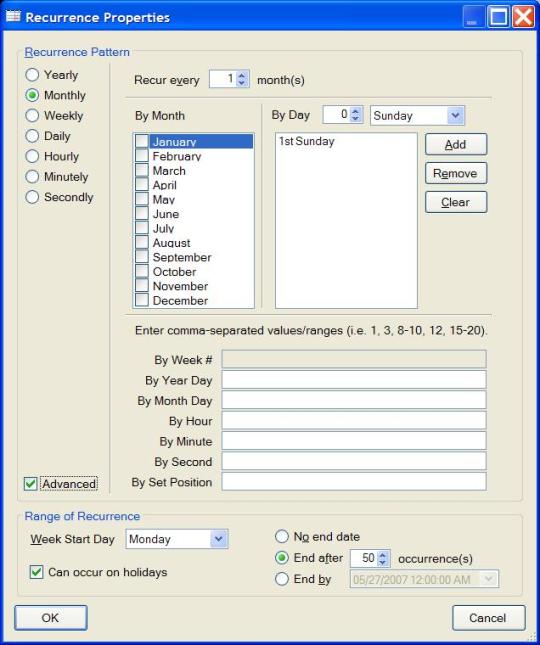Check the February month box
The width and height of the screenshot is (540, 645).
click(x=142, y=156)
